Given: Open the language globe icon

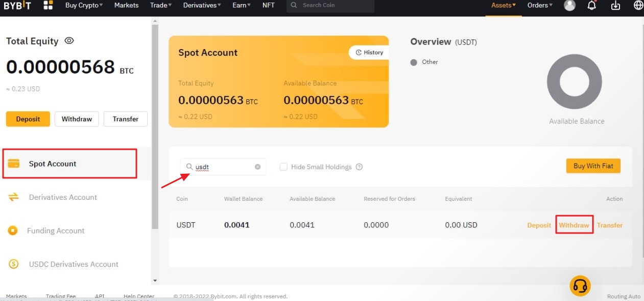Looking at the screenshot, I should (x=637, y=5).
